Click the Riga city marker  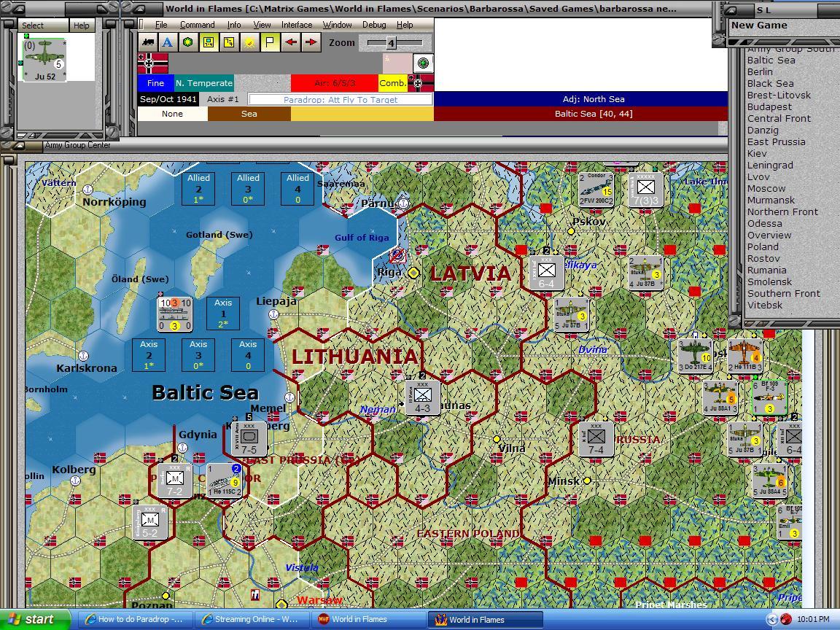413,273
